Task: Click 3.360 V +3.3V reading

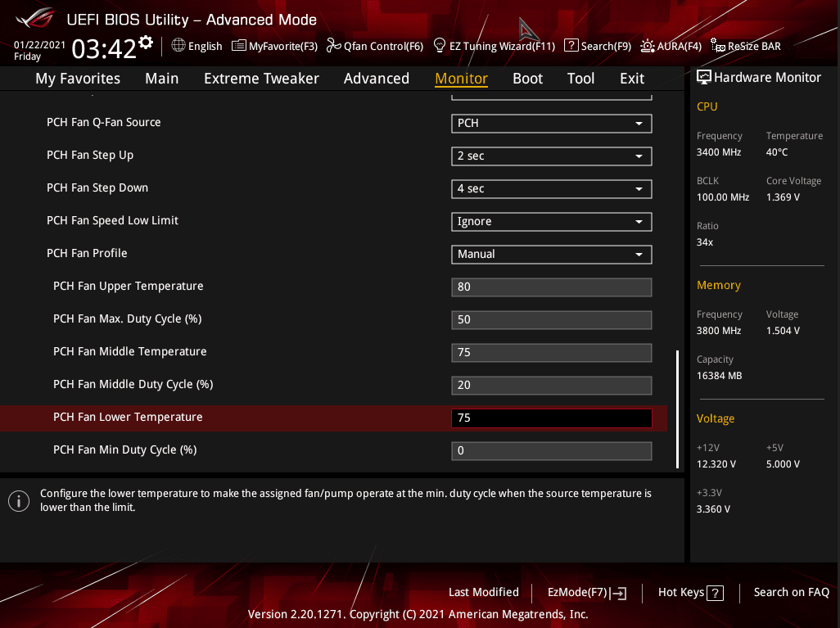Action: coord(713,509)
